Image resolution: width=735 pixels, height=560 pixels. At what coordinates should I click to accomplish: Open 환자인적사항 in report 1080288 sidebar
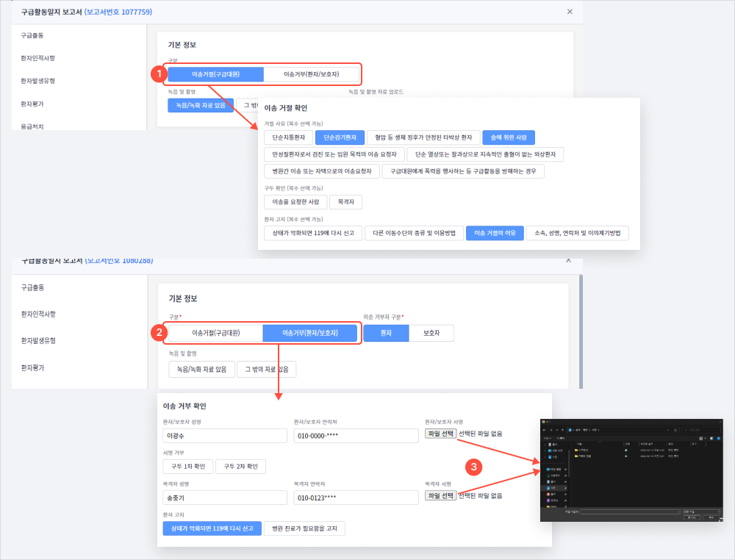[38, 314]
